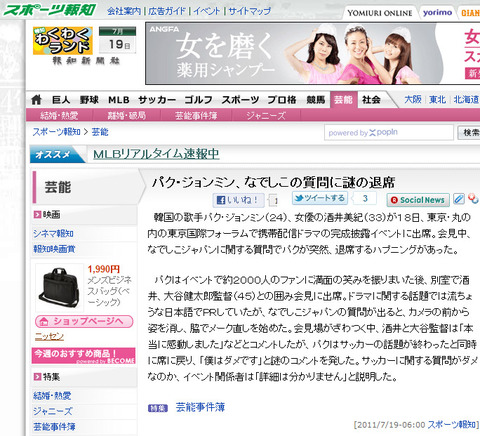Open the プロ格 navigation tab
The height and width of the screenshot is (436, 480).
pos(282,99)
